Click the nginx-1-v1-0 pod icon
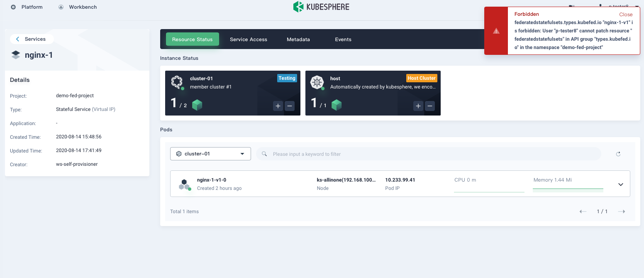The image size is (644, 278). point(184,184)
